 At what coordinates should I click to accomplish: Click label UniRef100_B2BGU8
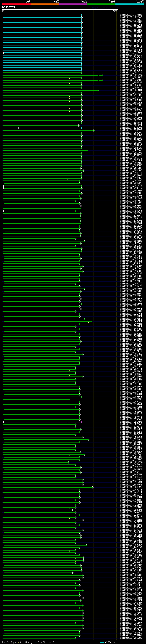131,128
